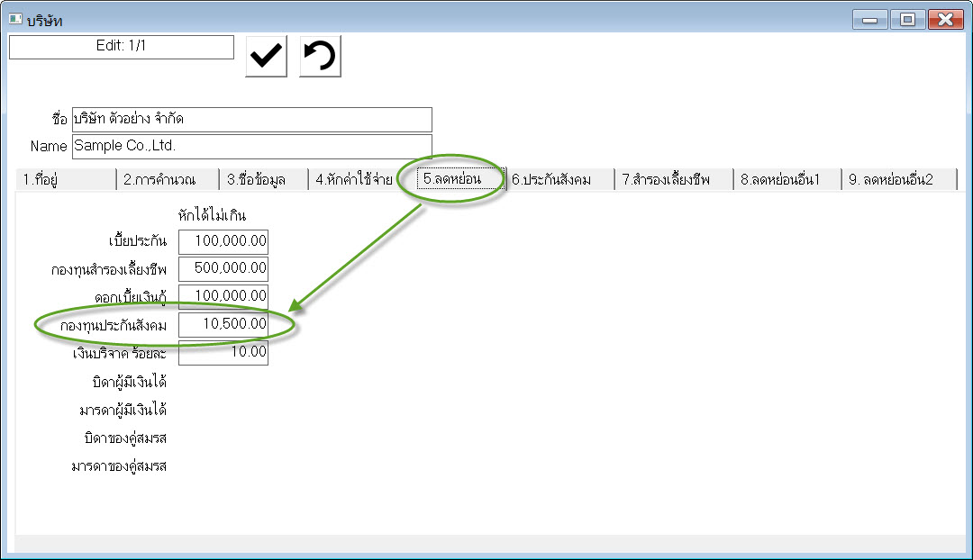
Task: Open the 1.ที่อยู่ tab
Action: click(x=65, y=180)
